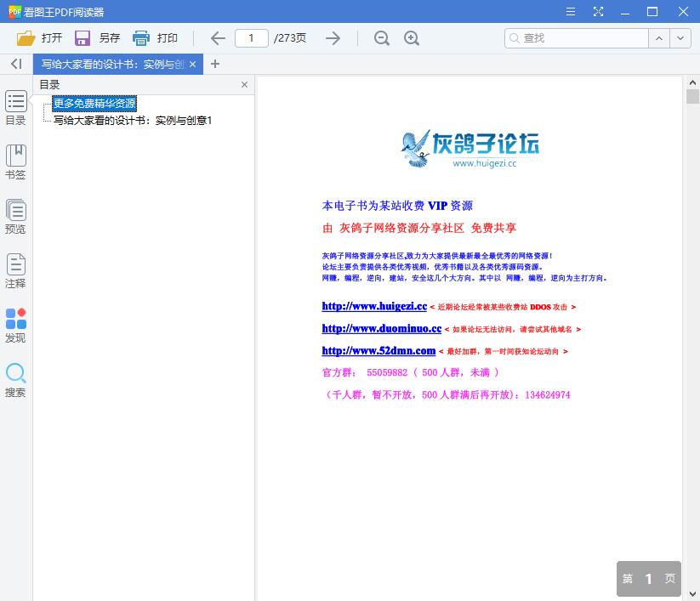The image size is (700, 601).
Task: Open the 预览 thumbnail preview sidebar
Action: click(x=15, y=217)
